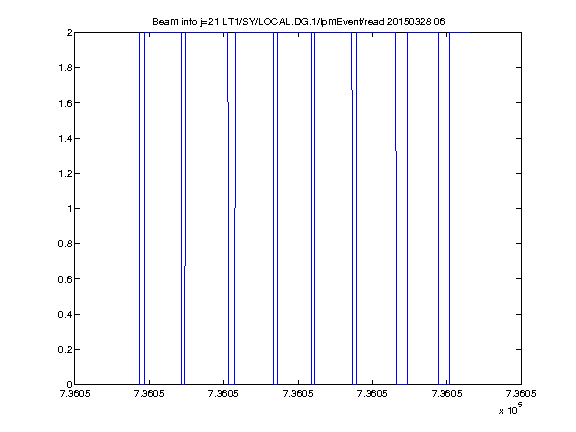Click the y-axis tick label 1
576x432 pixels.
[x=69, y=209]
